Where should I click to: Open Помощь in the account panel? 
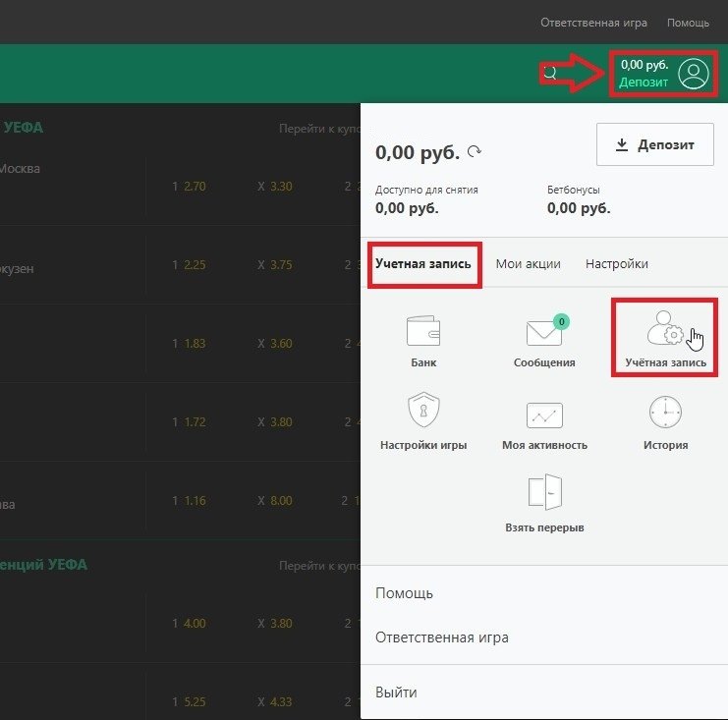pos(404,593)
